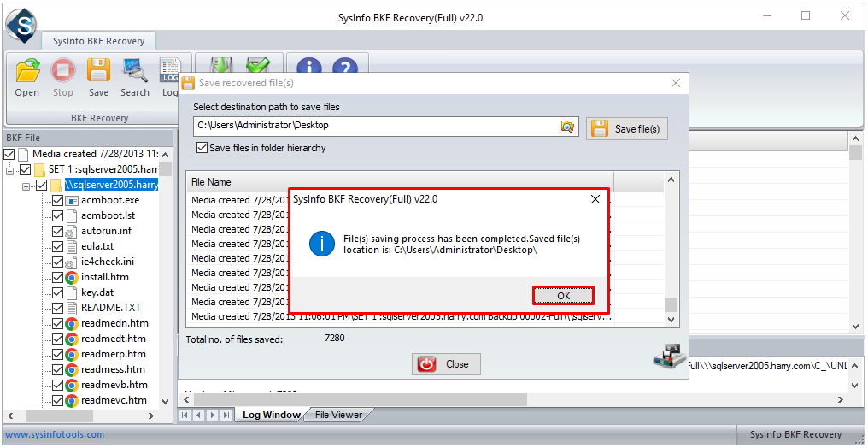Click the file list vertical scrollbar thumb
The image size is (868, 448).
click(x=671, y=304)
